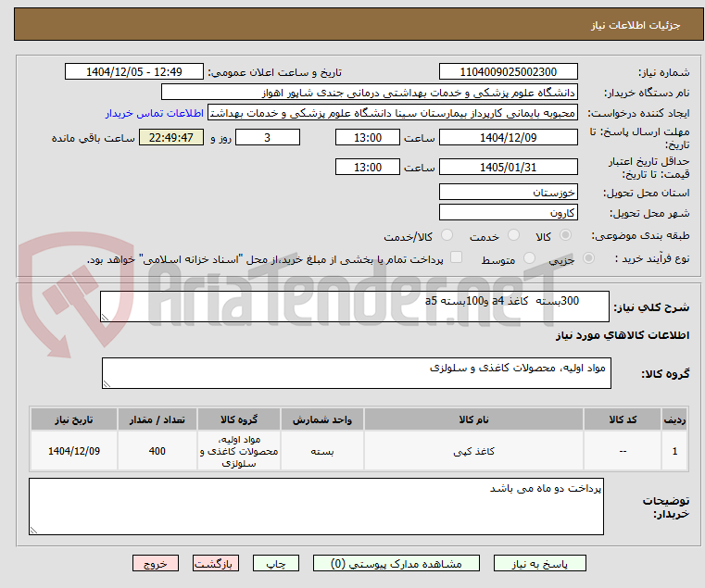Click the remaining days field showing 3
Viewport: 705px width, 588px height.
[268, 138]
